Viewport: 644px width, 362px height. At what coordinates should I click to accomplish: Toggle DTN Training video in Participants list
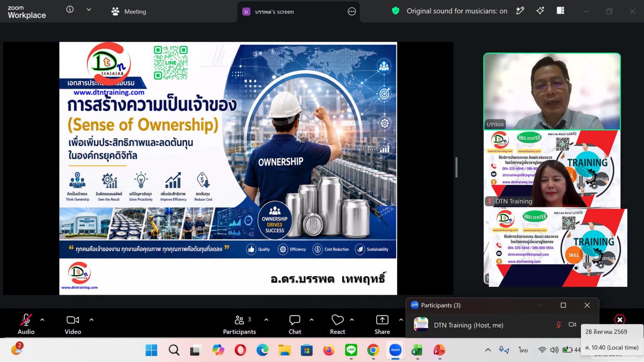[x=572, y=324]
